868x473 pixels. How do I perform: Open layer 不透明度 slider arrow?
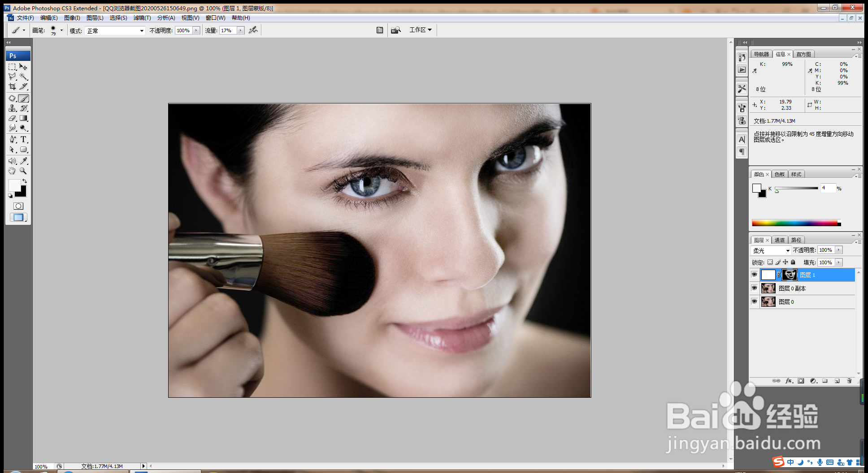[839, 250]
